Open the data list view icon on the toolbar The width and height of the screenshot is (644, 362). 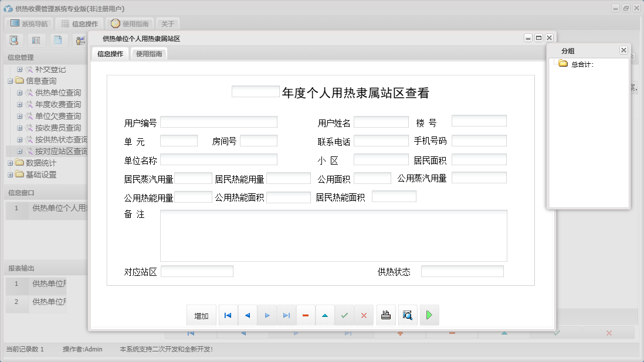(x=36, y=40)
